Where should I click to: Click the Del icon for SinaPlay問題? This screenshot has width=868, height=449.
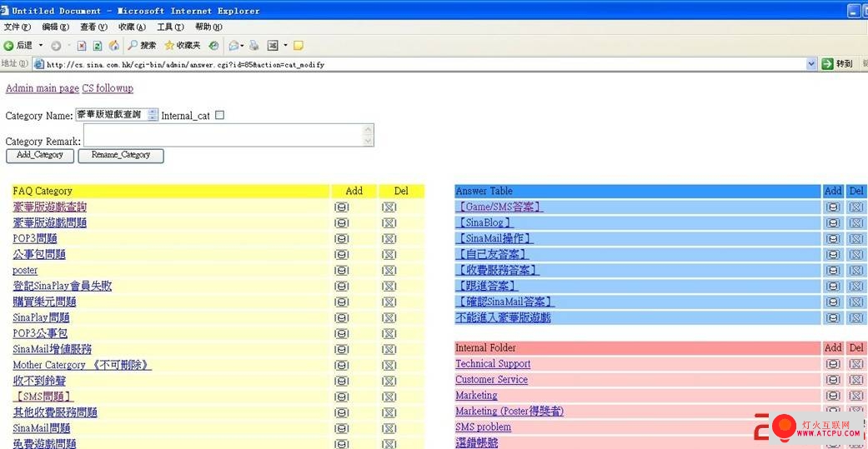pyautogui.click(x=389, y=318)
